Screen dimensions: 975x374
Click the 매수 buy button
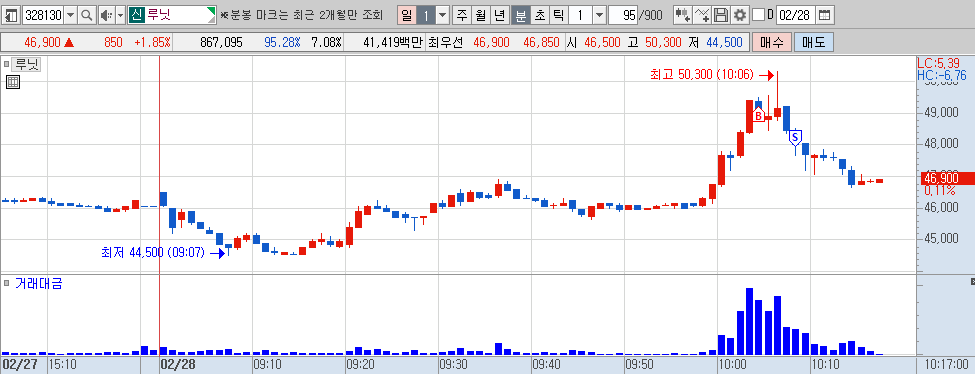click(x=772, y=42)
